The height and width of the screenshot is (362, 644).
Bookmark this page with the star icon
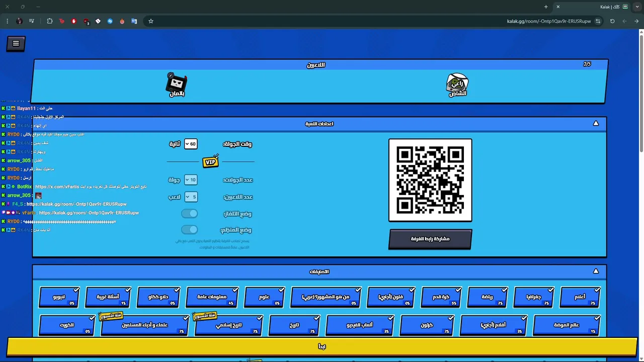(150, 21)
